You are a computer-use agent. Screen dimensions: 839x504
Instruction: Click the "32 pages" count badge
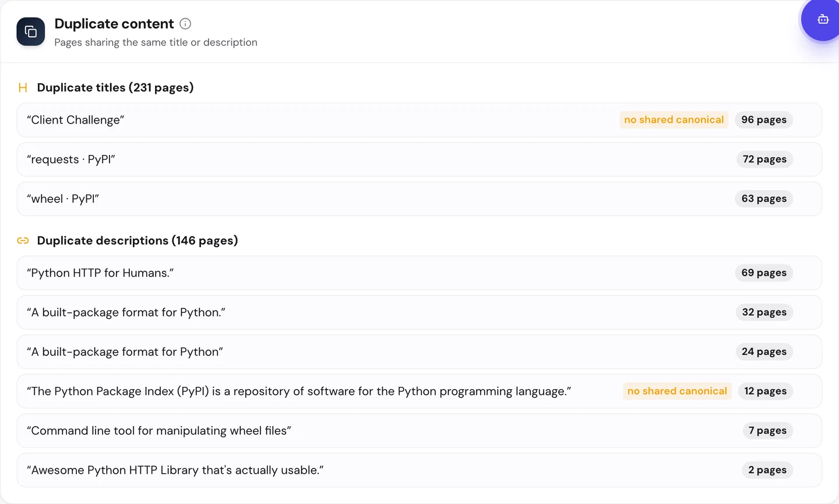point(764,312)
